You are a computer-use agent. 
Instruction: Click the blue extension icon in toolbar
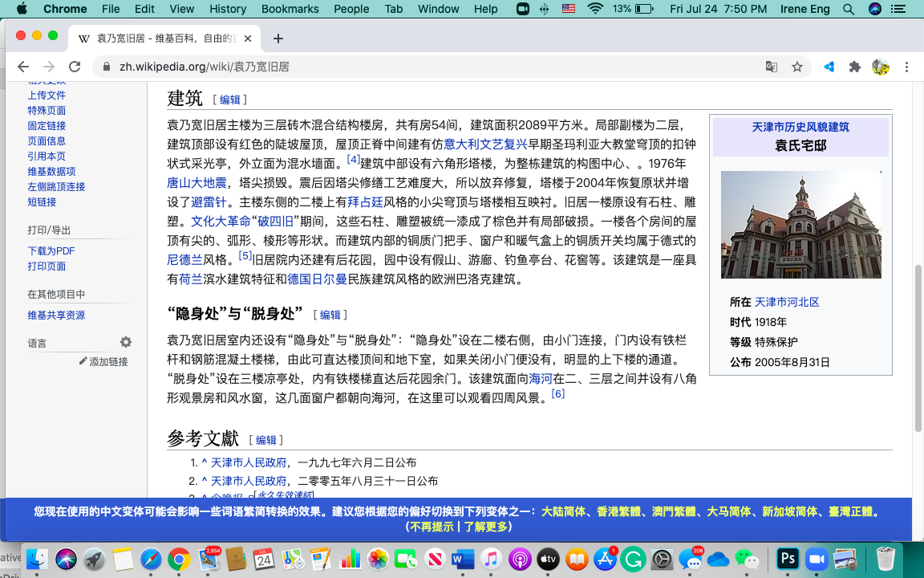tap(829, 67)
